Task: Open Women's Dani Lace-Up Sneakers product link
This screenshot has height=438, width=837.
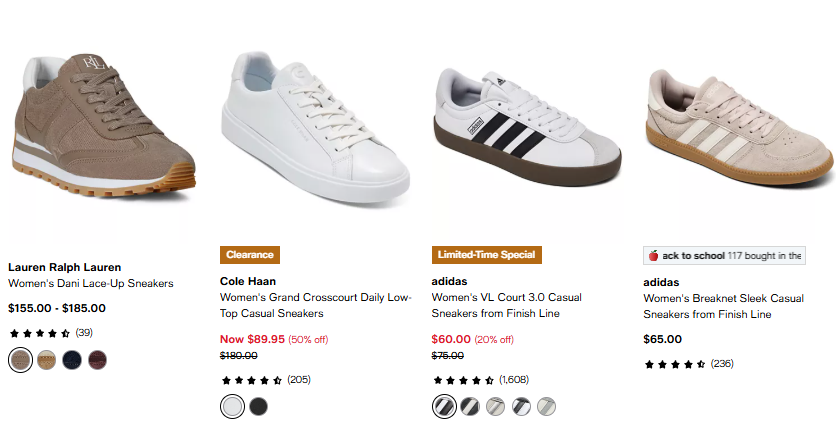Action: tap(90, 283)
